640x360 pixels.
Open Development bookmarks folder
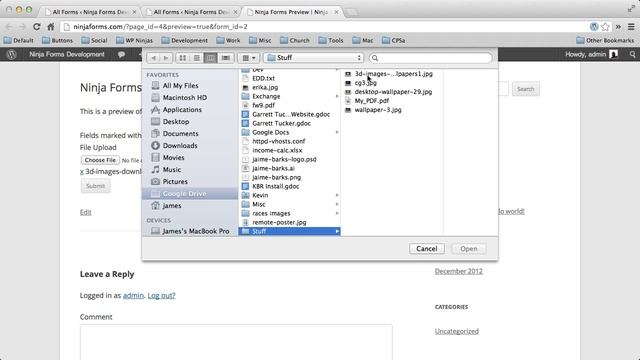click(x=184, y=40)
